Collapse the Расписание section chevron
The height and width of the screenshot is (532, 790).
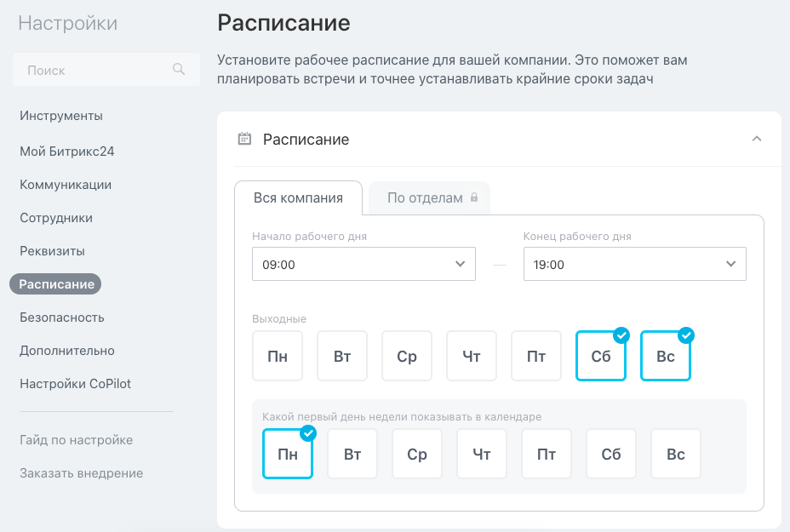(757, 139)
